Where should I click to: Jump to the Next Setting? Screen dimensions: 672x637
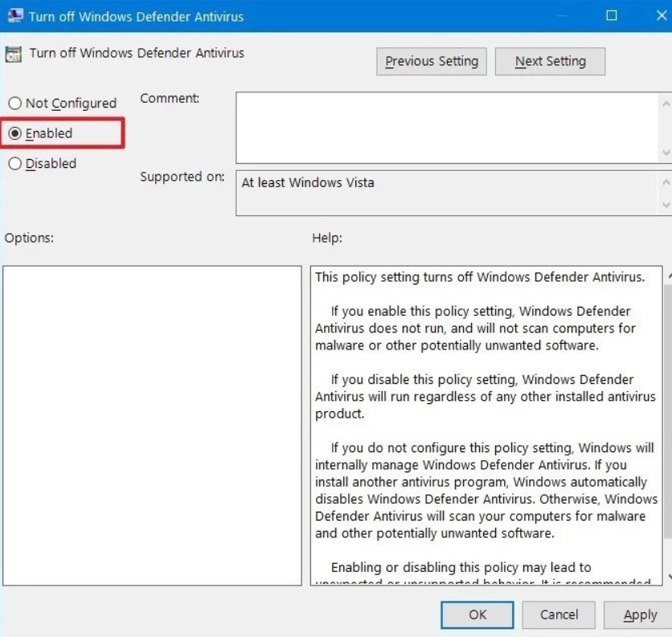point(550,61)
